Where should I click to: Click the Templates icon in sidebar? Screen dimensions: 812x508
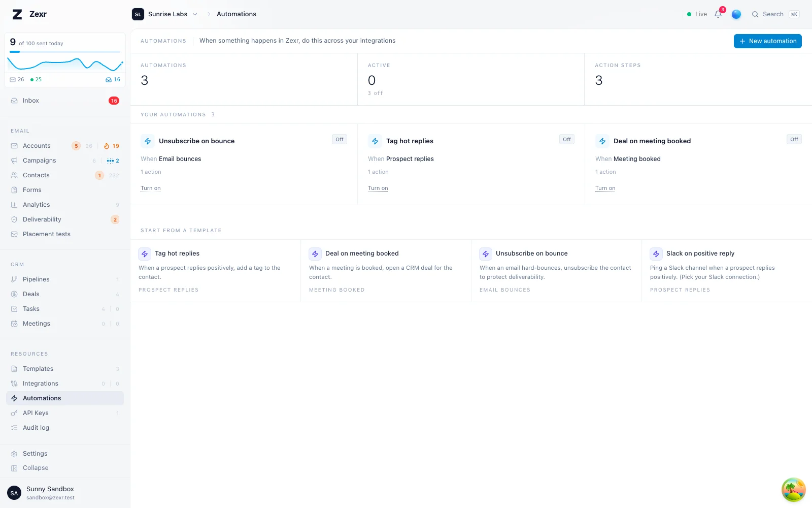[x=14, y=369]
